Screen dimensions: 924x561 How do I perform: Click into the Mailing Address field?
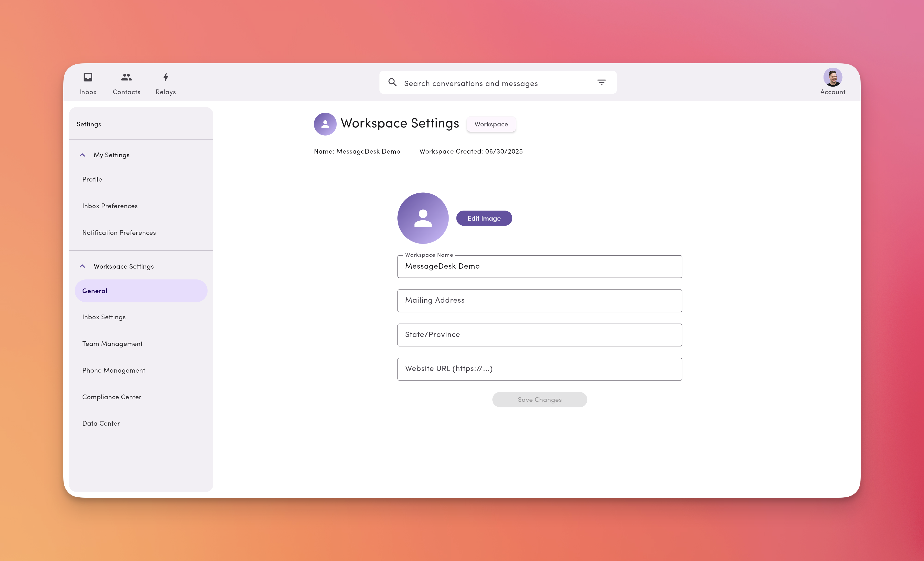539,301
